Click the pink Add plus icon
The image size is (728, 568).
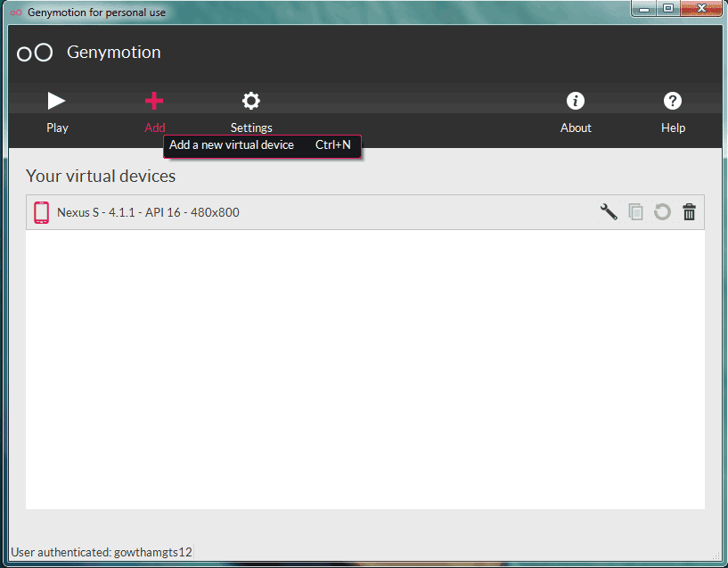point(154,101)
